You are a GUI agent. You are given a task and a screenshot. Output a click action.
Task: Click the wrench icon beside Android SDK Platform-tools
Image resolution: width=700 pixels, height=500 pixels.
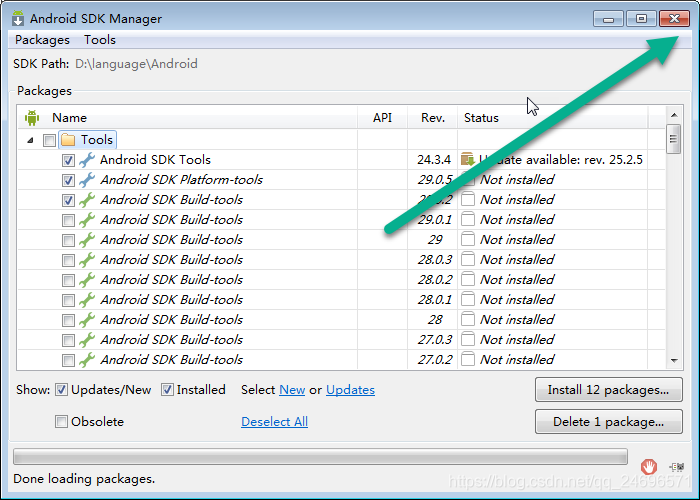87,180
